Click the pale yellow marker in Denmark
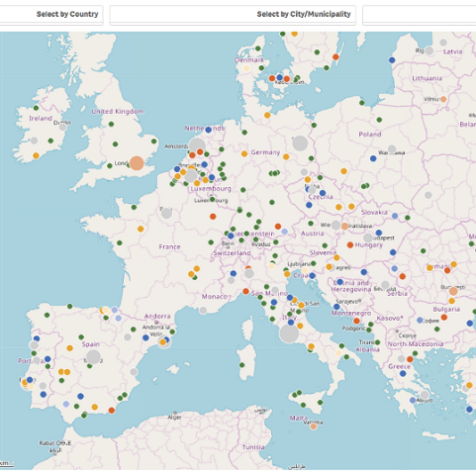This screenshot has width=476, height=476. click(246, 69)
